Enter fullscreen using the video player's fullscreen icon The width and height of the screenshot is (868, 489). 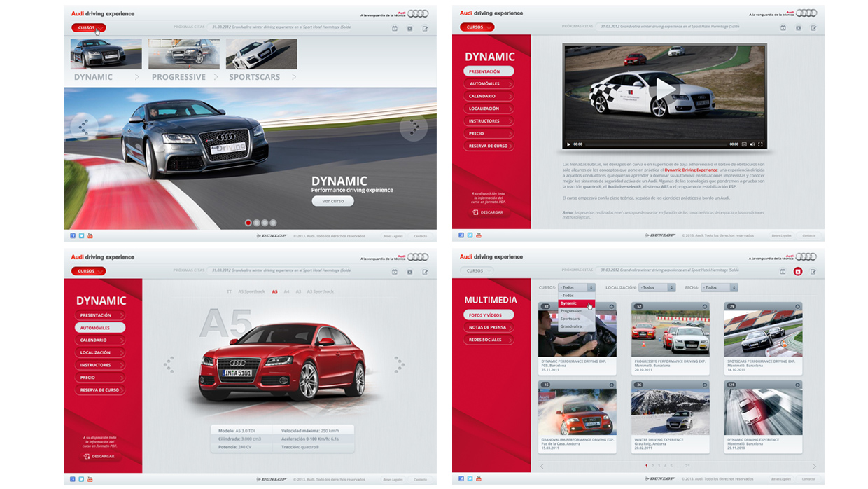(760, 144)
